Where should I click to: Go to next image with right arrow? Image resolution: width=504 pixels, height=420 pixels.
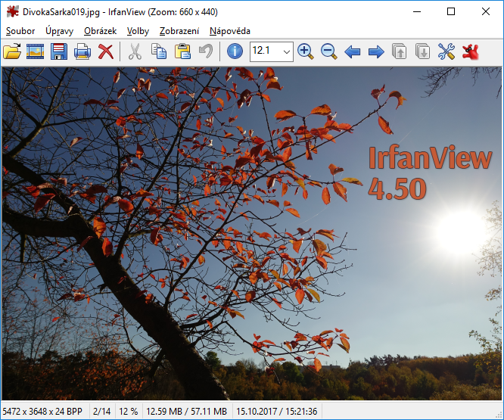(376, 51)
